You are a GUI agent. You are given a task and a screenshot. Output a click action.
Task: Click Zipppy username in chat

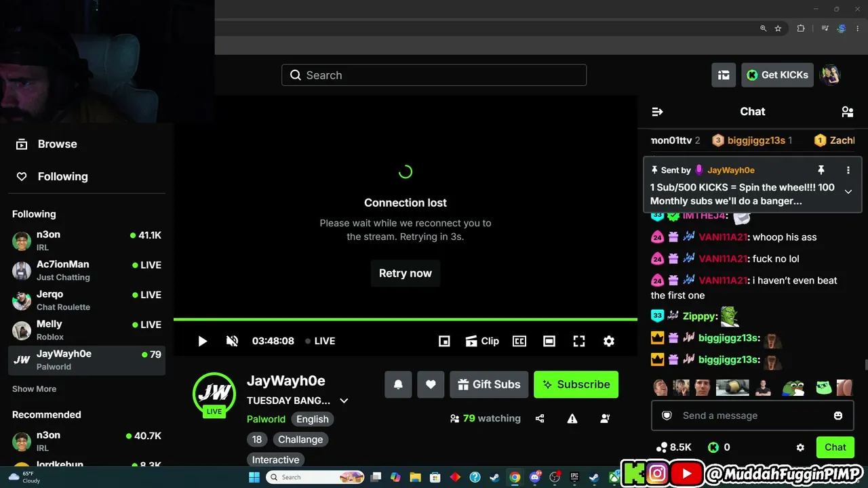point(699,316)
